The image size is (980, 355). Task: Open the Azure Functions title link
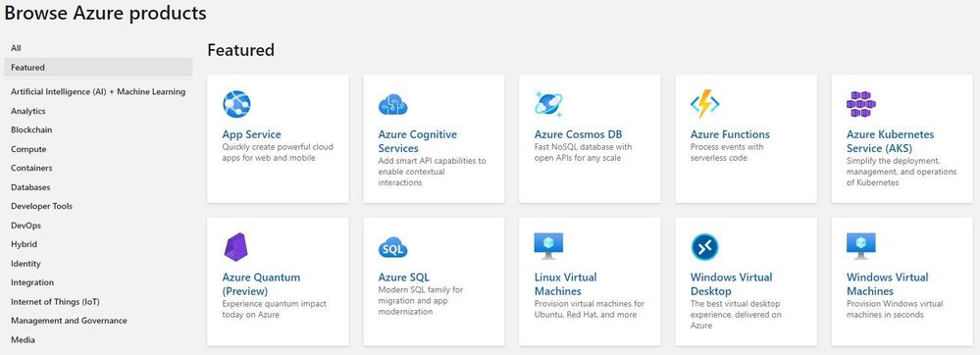coord(730,134)
